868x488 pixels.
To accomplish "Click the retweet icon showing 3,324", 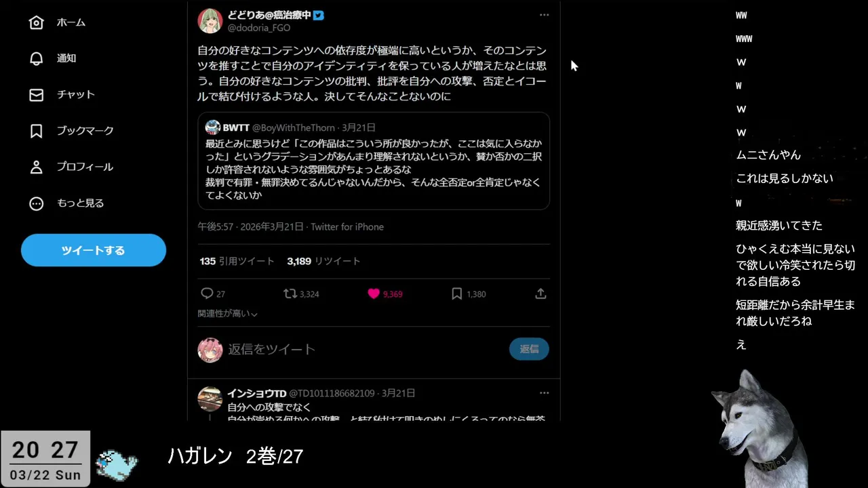I will click(x=290, y=293).
